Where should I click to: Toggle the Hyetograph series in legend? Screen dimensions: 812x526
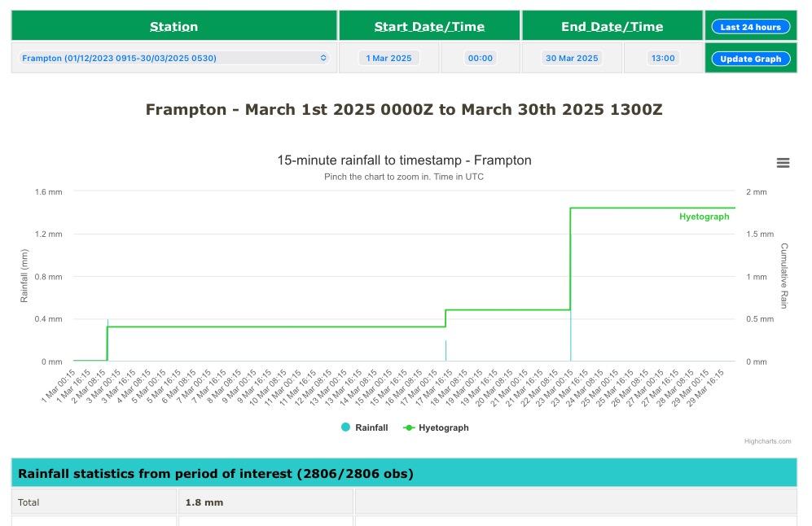click(x=443, y=427)
